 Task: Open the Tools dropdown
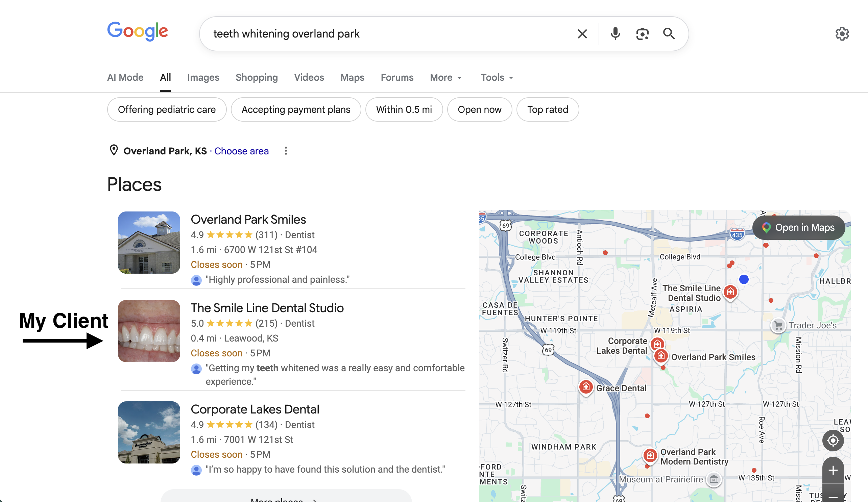(x=496, y=77)
